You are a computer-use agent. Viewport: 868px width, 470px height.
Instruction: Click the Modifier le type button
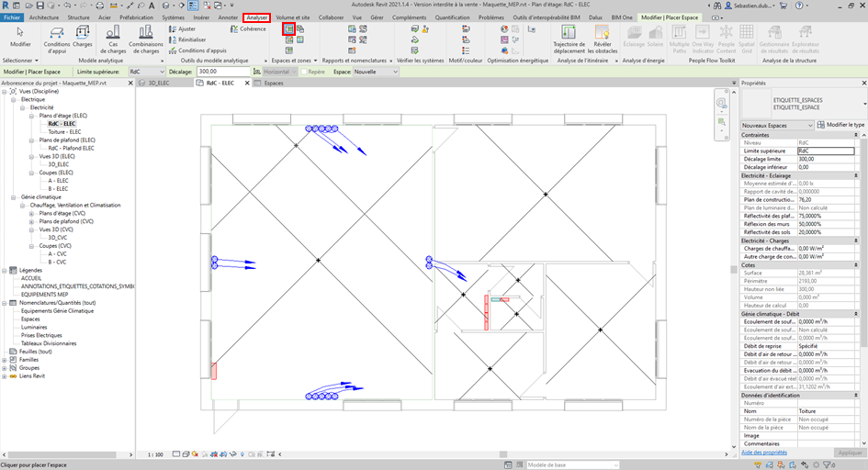[x=840, y=125]
